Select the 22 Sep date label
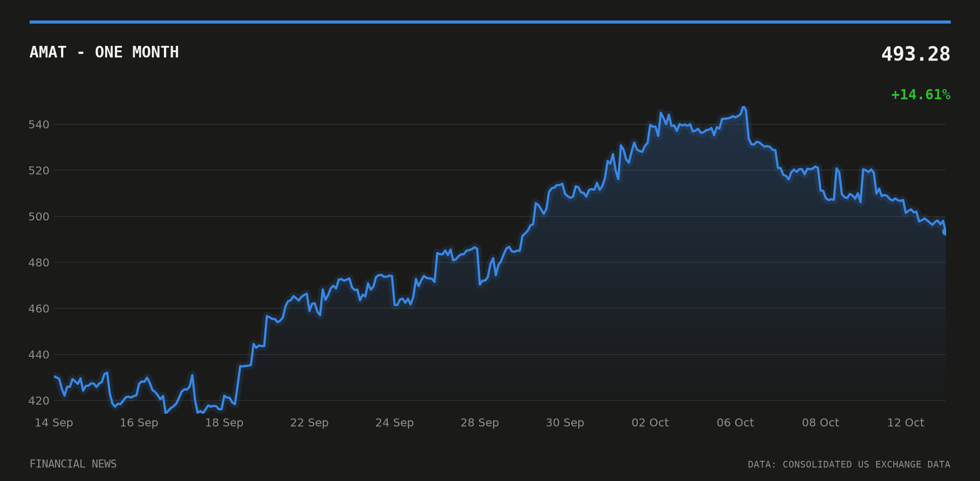980x481 pixels. (309, 423)
